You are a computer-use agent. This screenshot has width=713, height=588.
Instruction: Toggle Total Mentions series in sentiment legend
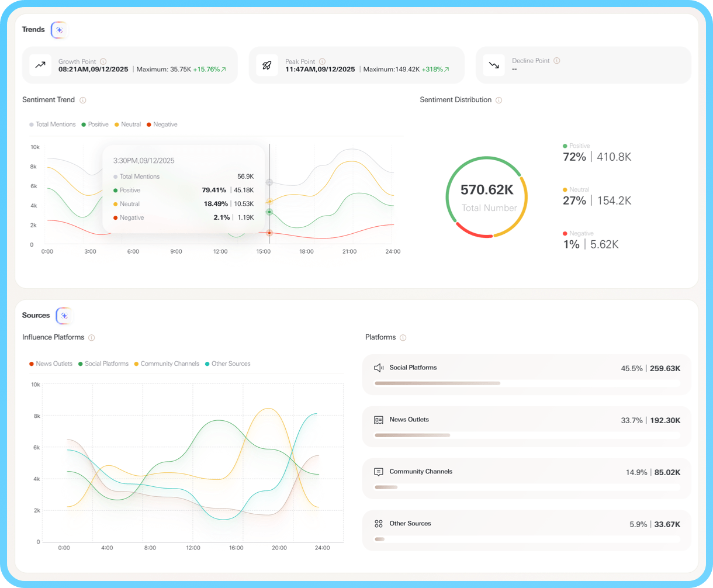[53, 124]
